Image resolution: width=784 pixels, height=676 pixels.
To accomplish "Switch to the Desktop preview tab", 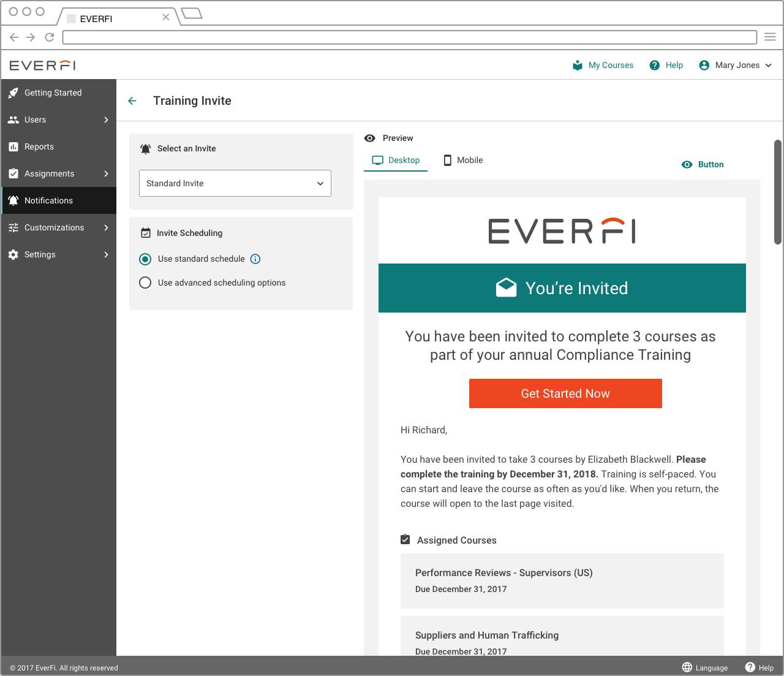I will [x=396, y=160].
